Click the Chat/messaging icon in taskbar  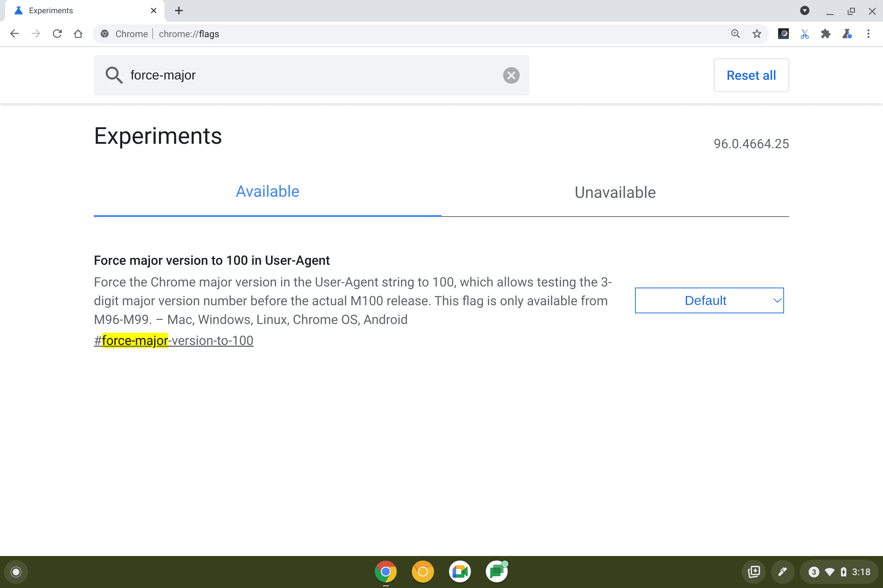(497, 571)
